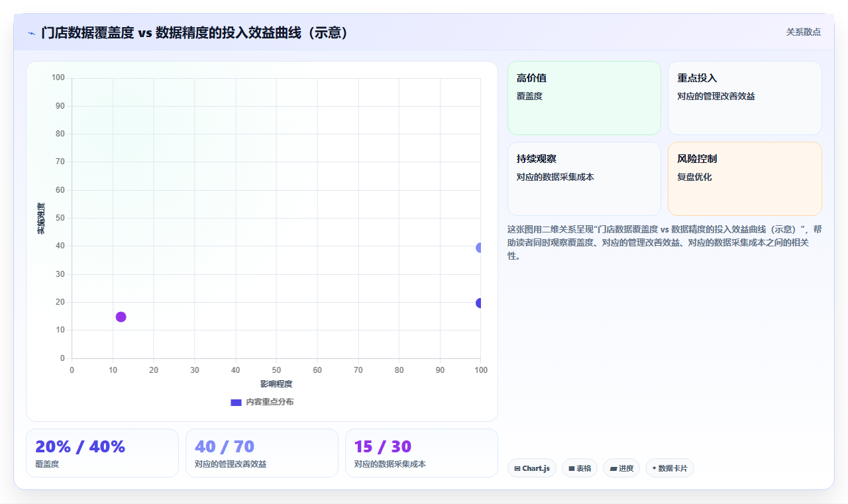Click 复盘优化 text in 风险控制 card

(x=694, y=177)
